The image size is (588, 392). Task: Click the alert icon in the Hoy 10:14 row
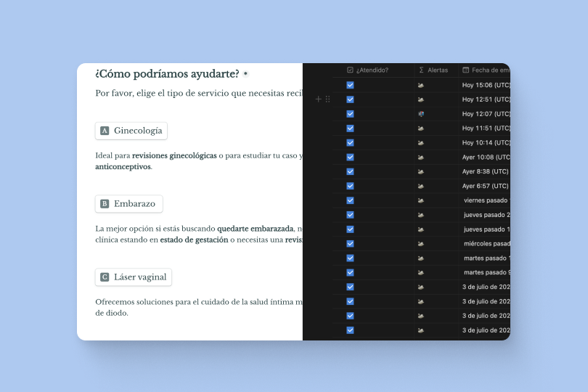[x=421, y=142]
